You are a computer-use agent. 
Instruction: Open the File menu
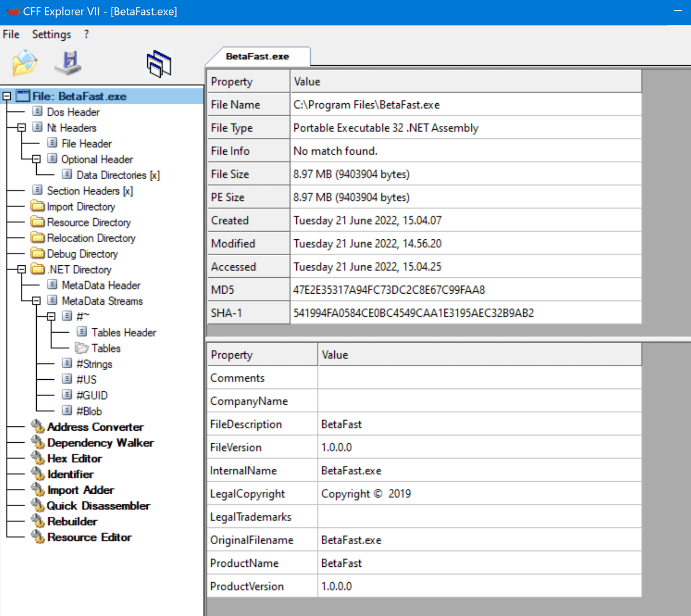[x=10, y=34]
